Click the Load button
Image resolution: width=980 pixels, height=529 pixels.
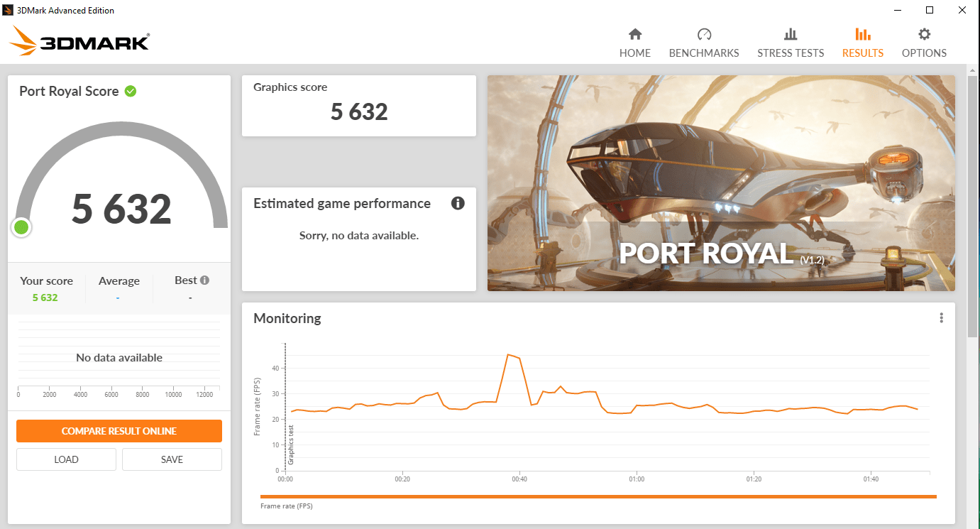(66, 459)
